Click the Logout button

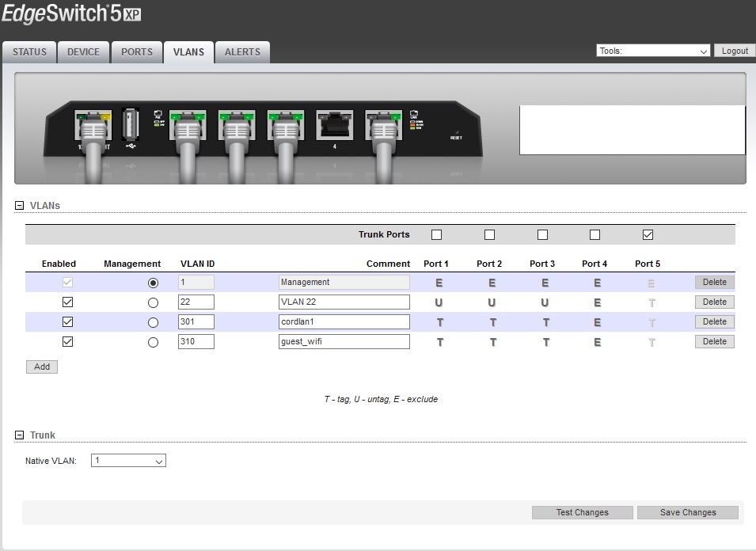click(735, 51)
